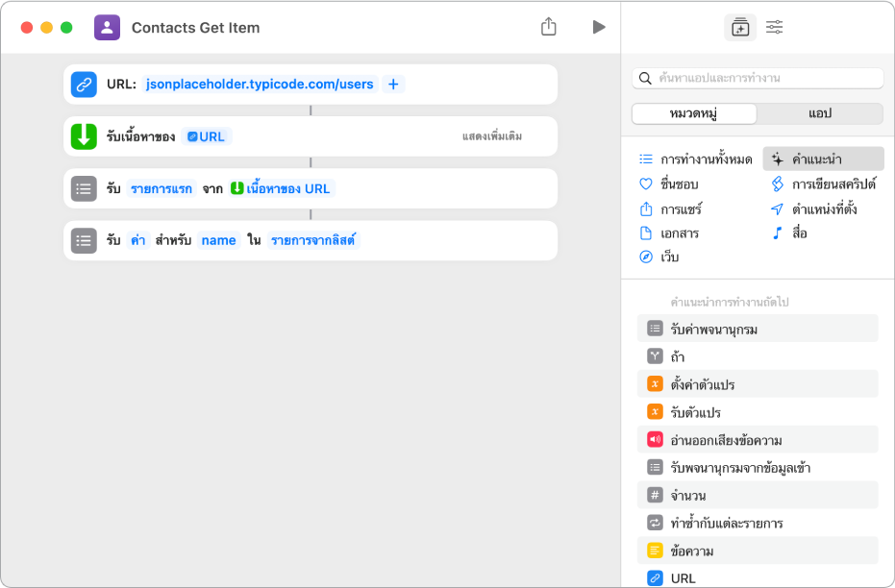Viewport: 895px width, 588px height.
Task: Click the green download icon of the get contents action
Action: (84, 136)
